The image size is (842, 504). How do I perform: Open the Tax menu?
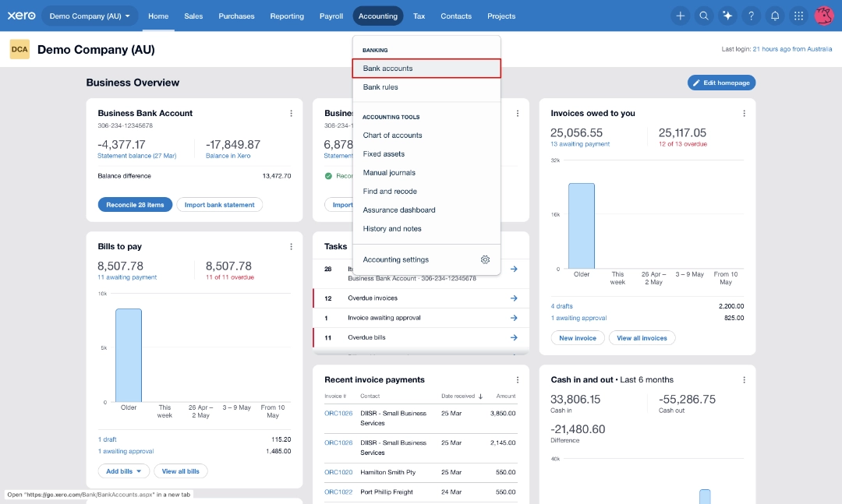[x=419, y=16]
